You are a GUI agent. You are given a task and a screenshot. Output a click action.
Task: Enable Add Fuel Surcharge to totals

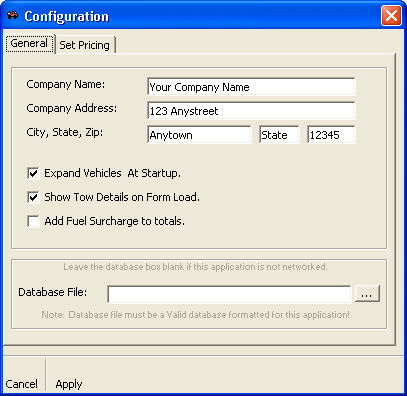(33, 221)
